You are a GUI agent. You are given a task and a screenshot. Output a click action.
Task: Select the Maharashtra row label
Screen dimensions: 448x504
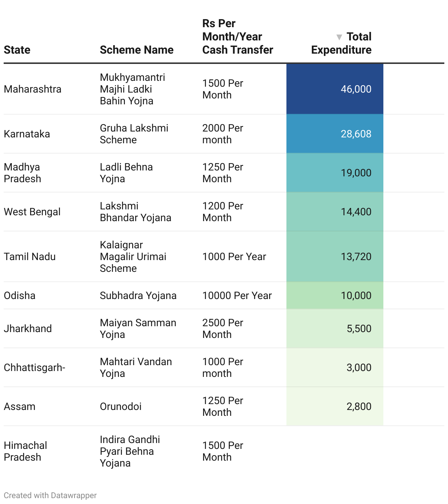33,89
